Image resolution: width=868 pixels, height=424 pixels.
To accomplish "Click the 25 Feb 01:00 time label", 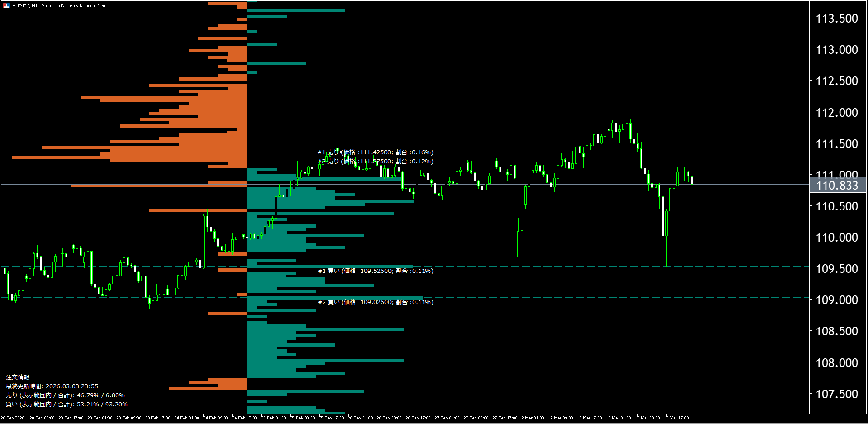I will coord(274,418).
